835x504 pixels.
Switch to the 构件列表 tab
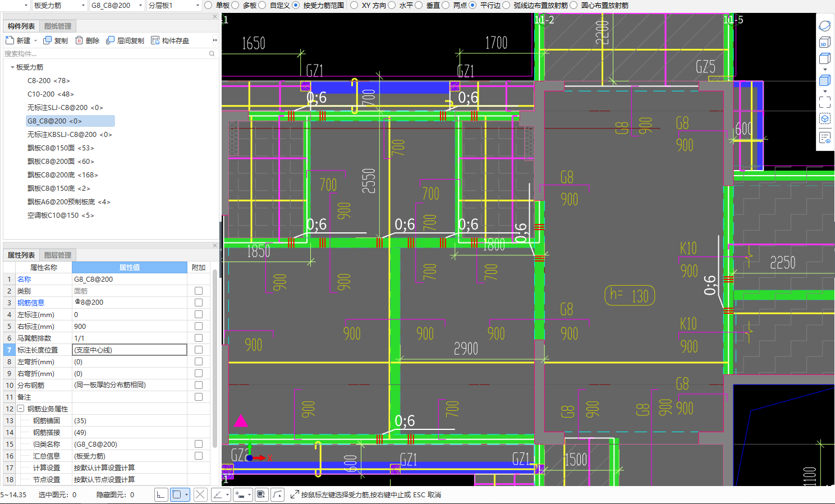pos(21,26)
